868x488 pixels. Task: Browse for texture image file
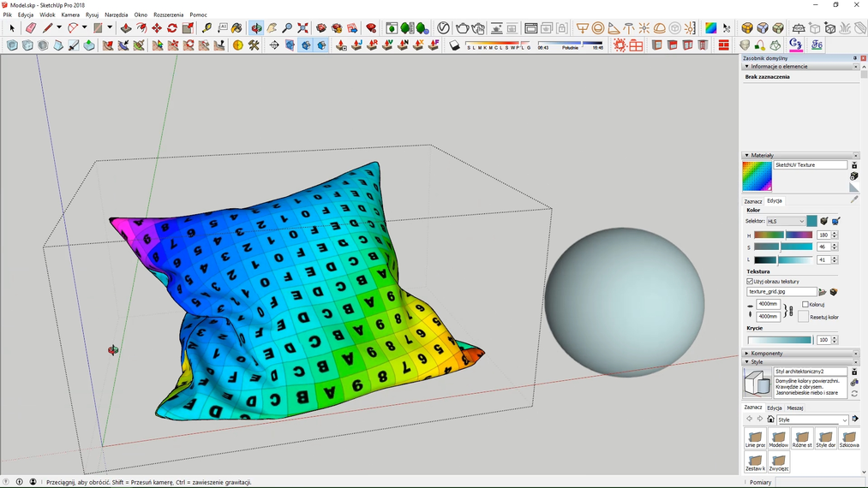tap(823, 292)
